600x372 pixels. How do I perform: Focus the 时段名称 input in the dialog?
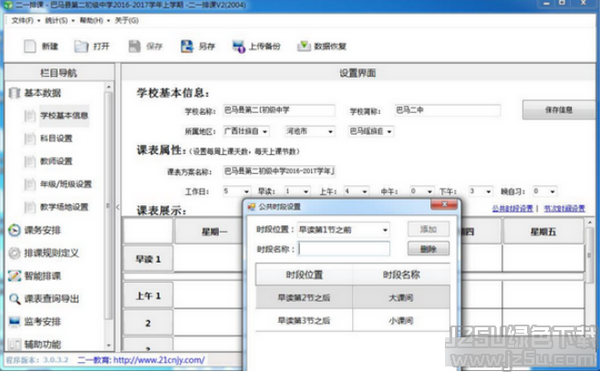click(x=343, y=249)
